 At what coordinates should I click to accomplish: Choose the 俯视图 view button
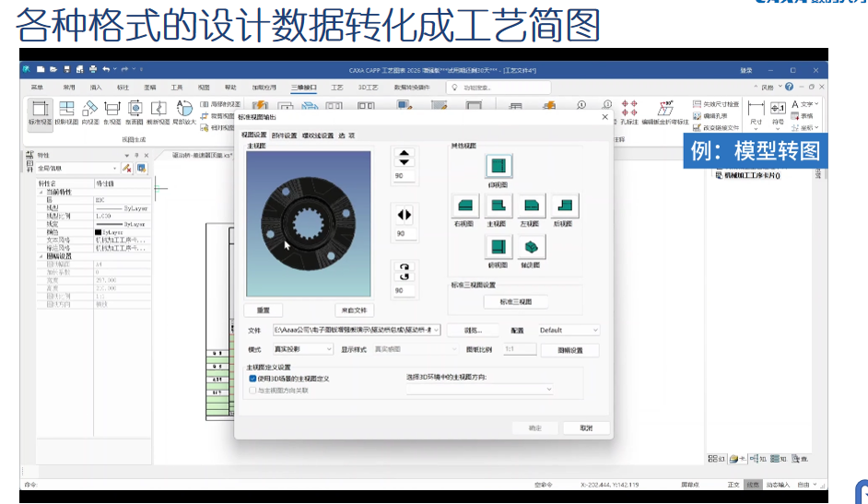pyautogui.click(x=499, y=247)
